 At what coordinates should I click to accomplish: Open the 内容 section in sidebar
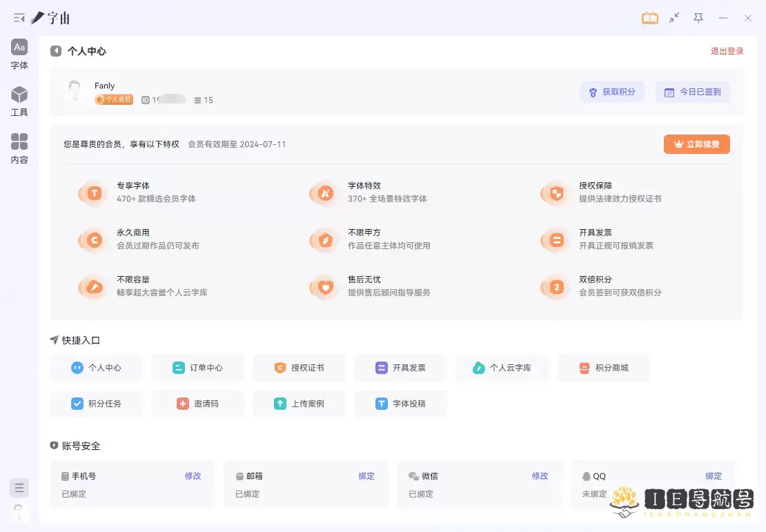tap(19, 148)
